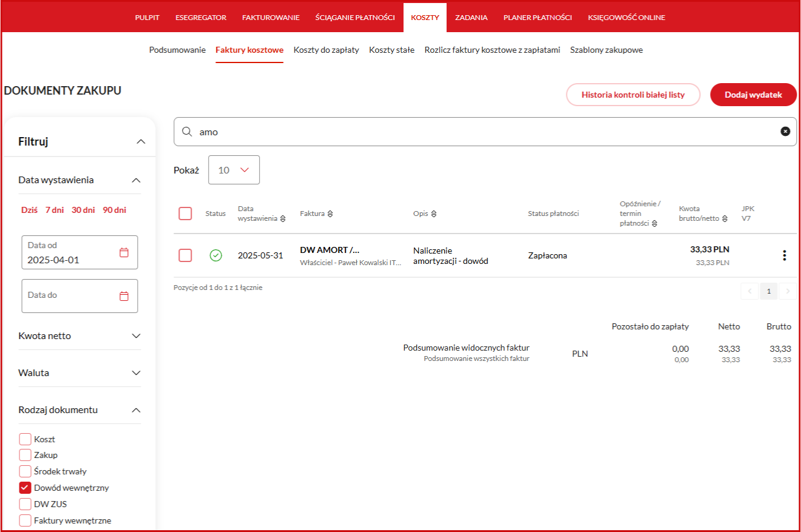Switch to Szablony zakupowe tab

coord(606,50)
